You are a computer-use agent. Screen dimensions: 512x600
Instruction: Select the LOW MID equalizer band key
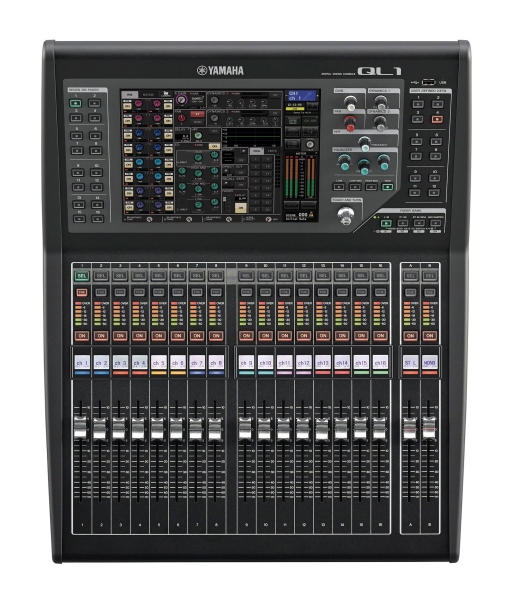(x=355, y=187)
